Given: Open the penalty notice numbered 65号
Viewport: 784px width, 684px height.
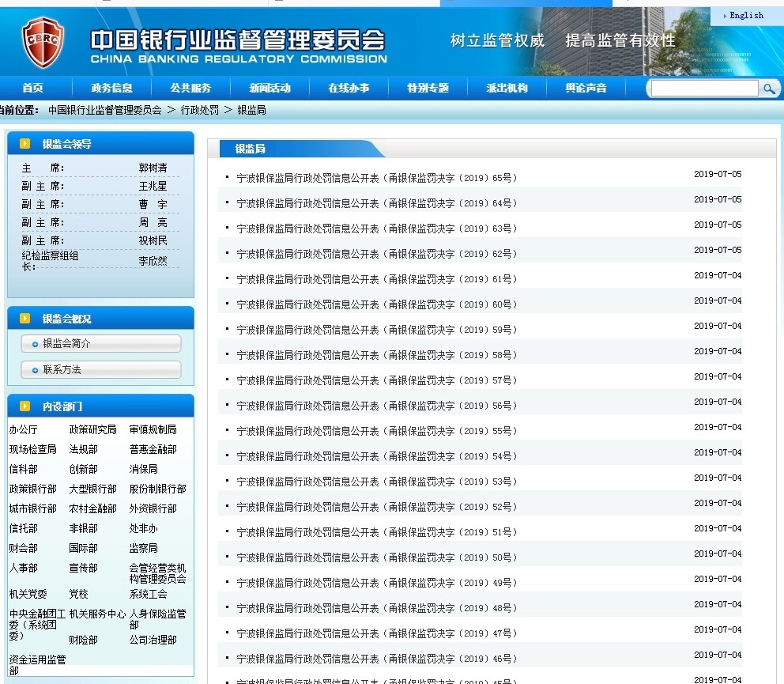Looking at the screenshot, I should coord(377,178).
